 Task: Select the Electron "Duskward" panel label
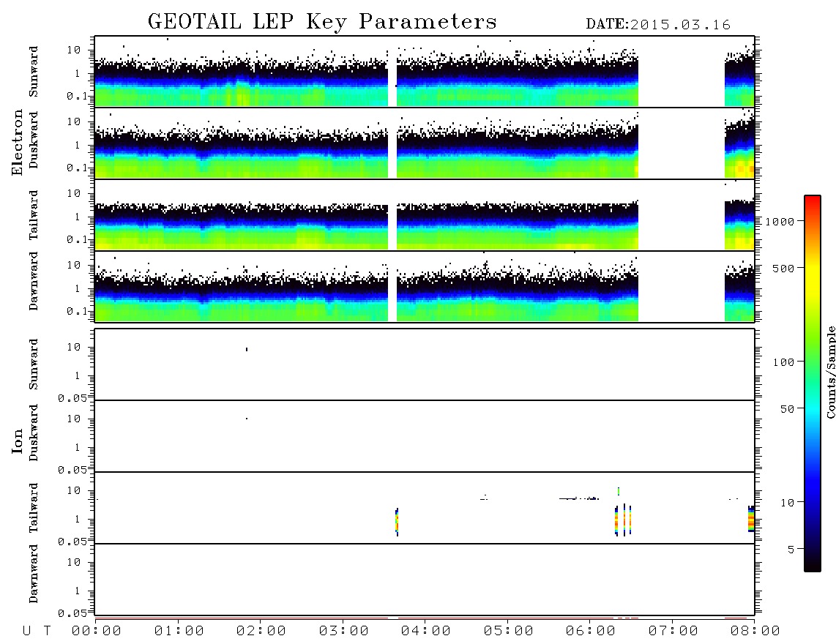(x=34, y=140)
